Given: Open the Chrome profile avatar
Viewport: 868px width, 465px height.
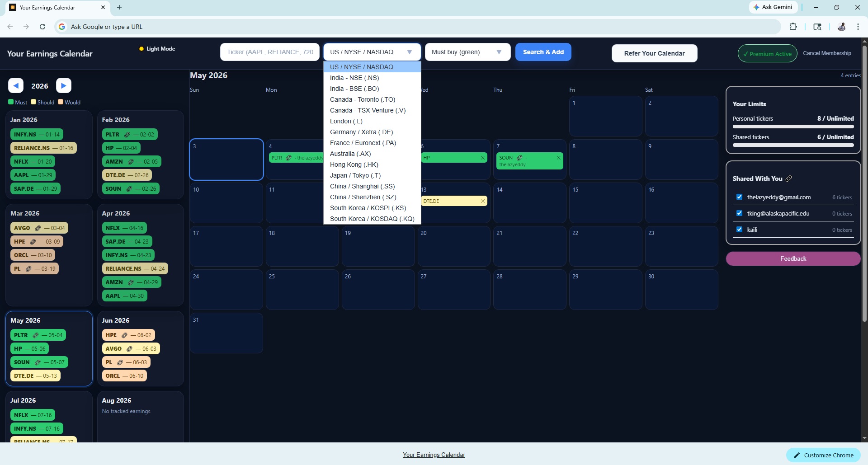Looking at the screenshot, I should (842, 27).
